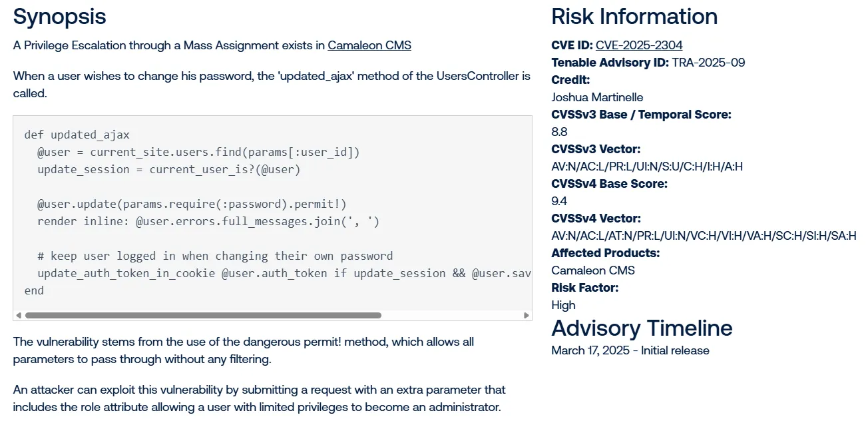This screenshot has height=427, width=868.
Task: Click the code block's left scroll arrow
Action: pyautogui.click(x=19, y=315)
